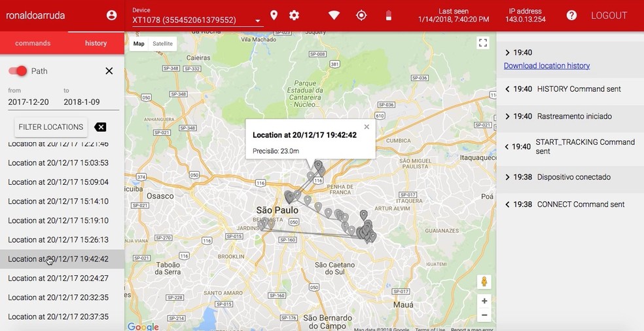Click the Last seen timestamp
The height and width of the screenshot is (331, 644).
point(454,19)
